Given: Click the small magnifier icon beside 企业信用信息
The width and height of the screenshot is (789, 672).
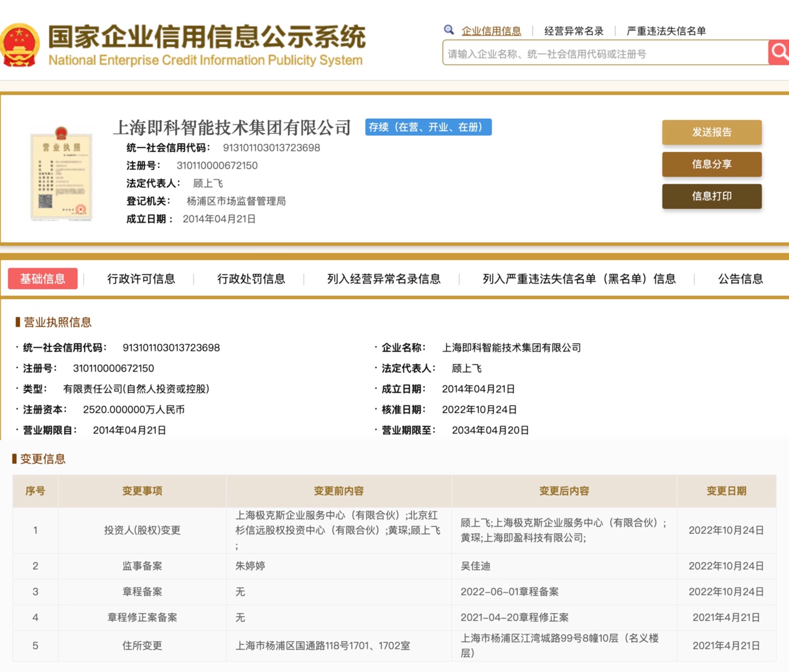Looking at the screenshot, I should click(x=449, y=30).
